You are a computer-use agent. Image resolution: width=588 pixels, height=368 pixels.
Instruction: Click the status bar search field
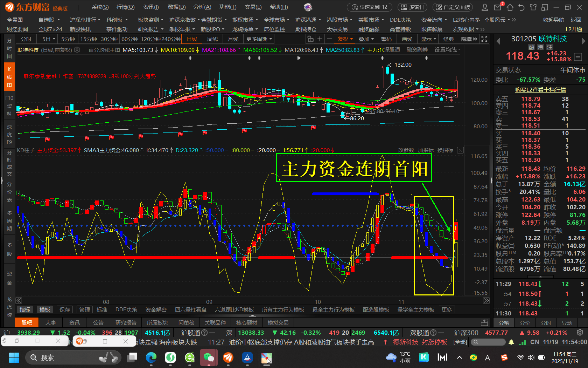pyautogui.click(x=488, y=342)
